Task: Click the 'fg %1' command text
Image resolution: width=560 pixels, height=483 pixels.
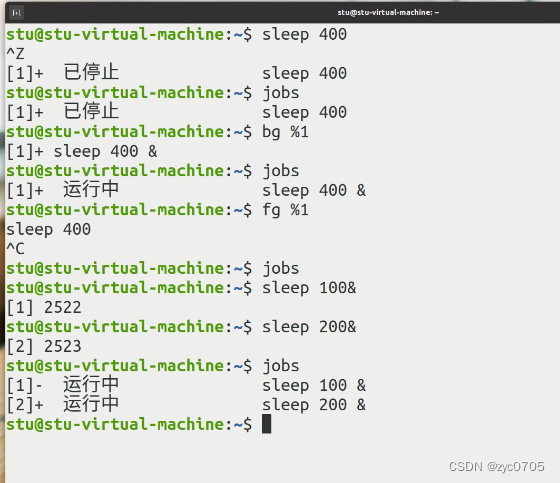Action: pos(285,210)
